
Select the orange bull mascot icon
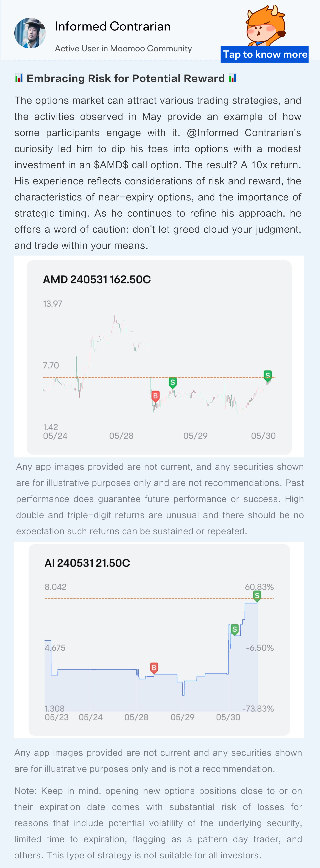pos(266,26)
